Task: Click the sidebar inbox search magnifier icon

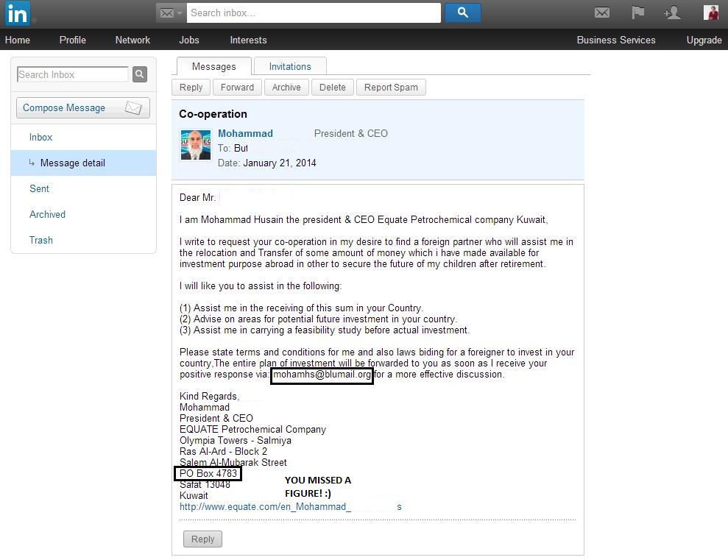Action: coord(139,74)
